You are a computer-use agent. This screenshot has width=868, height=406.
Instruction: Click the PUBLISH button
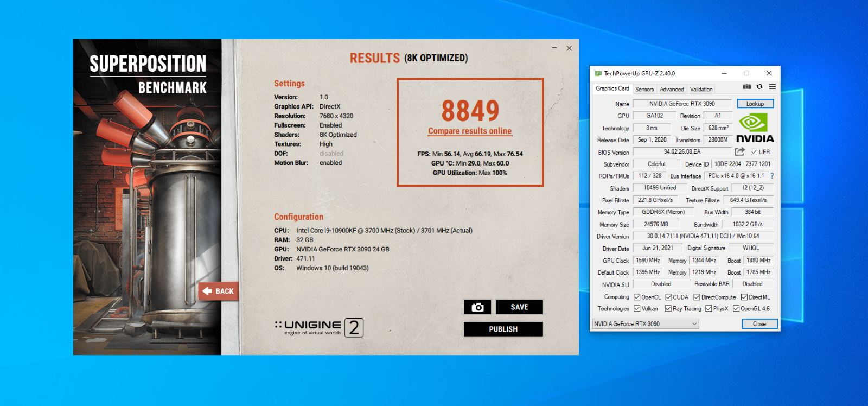(x=503, y=329)
